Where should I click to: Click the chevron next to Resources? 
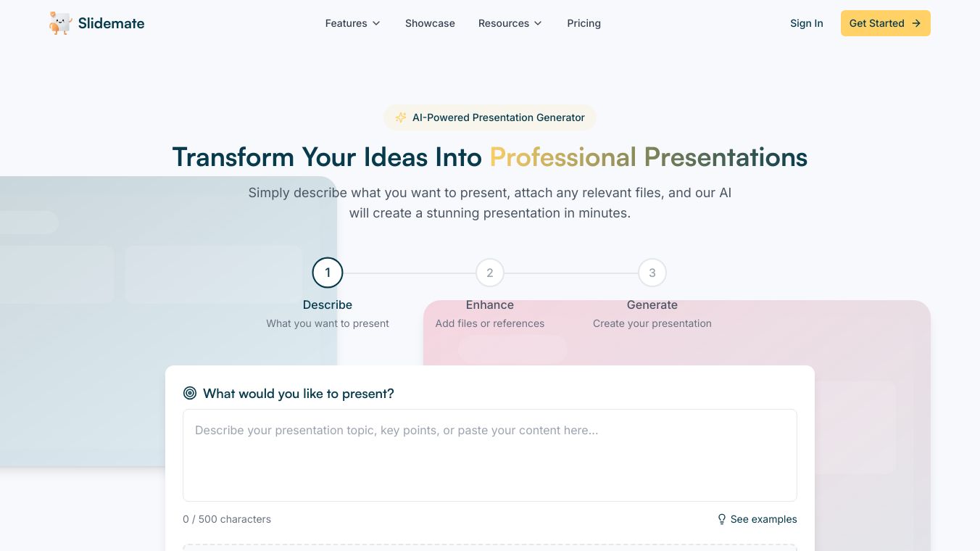[538, 23]
